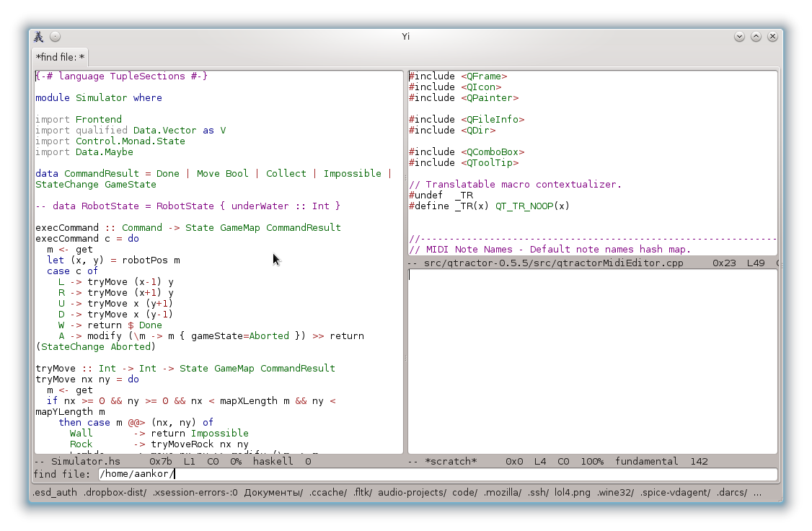
Task: Select 'audio-projects/' in completion list
Action: 412,493
